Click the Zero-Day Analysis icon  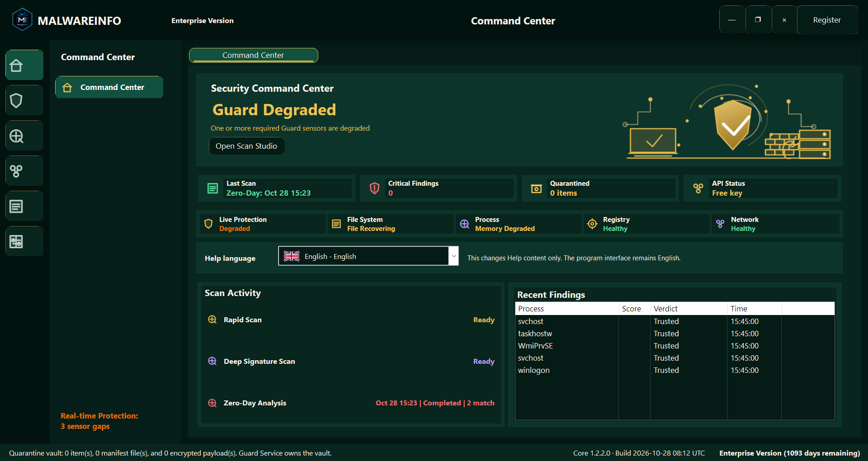pyautogui.click(x=212, y=403)
